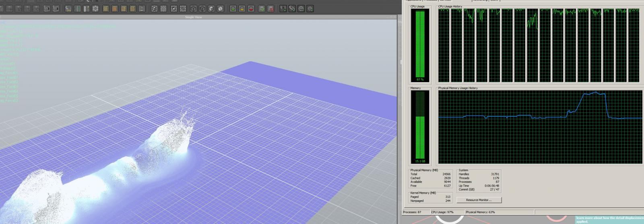This screenshot has width=644, height=224.
Task: Click the first CPU Usage History core graph
Action: pyautogui.click(x=444, y=46)
